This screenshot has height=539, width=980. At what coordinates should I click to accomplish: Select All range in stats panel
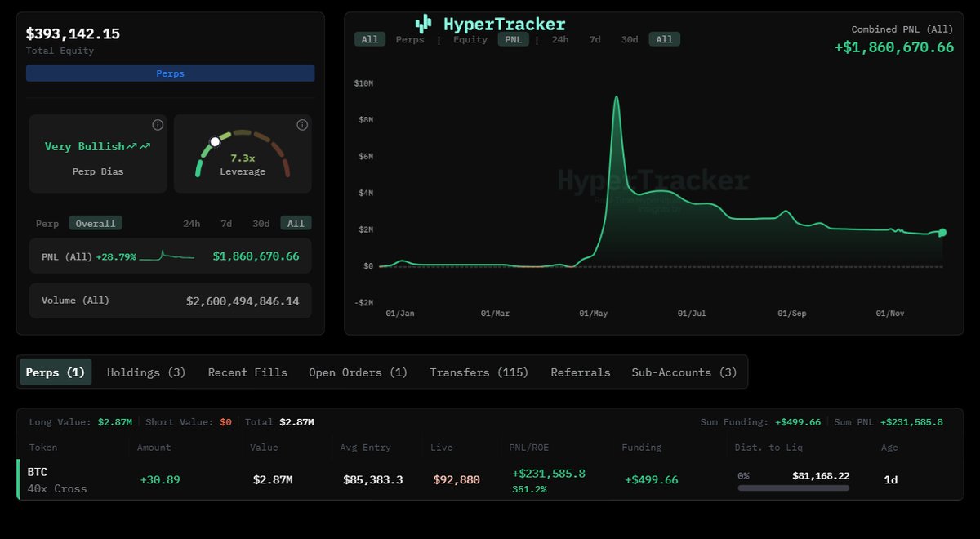pyautogui.click(x=296, y=223)
